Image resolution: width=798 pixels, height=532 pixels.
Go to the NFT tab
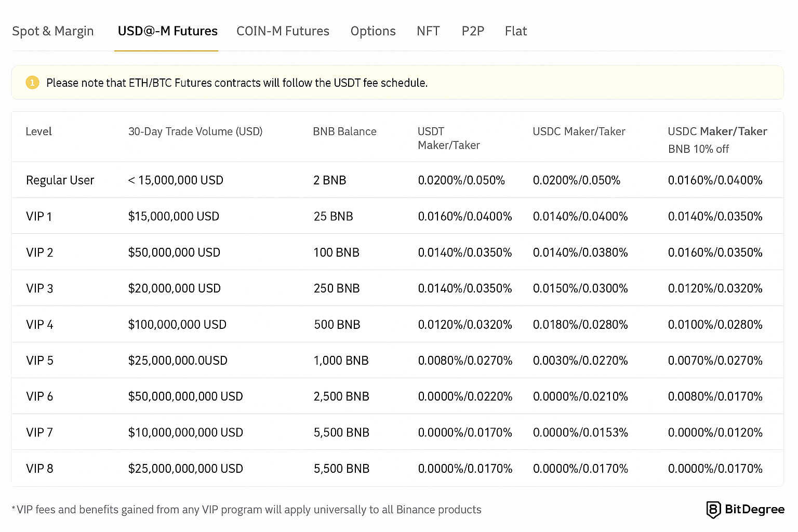coord(428,31)
